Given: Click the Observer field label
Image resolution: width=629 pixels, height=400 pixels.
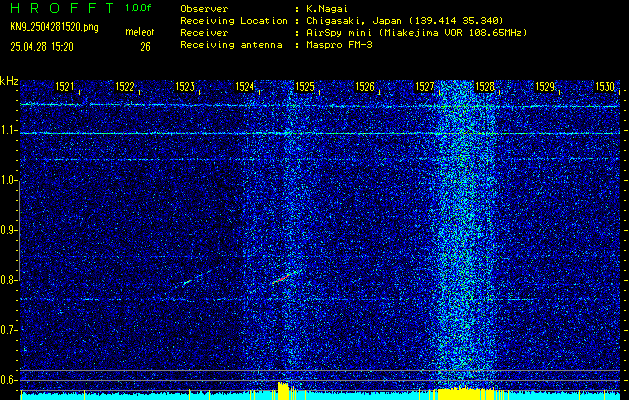Looking at the screenshot, I should [x=204, y=9].
